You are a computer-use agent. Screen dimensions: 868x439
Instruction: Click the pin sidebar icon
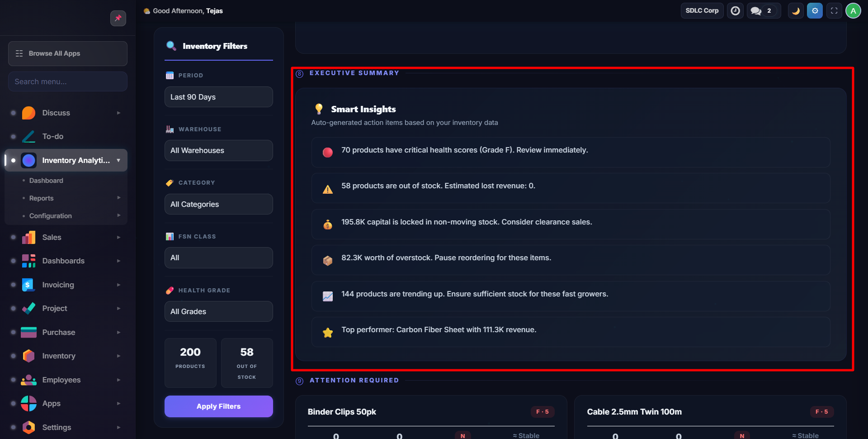pyautogui.click(x=118, y=18)
